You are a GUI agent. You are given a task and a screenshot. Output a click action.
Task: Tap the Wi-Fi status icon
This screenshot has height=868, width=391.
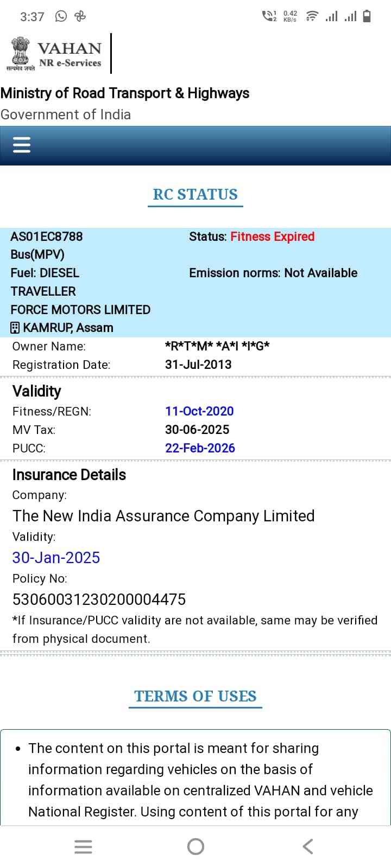[312, 16]
